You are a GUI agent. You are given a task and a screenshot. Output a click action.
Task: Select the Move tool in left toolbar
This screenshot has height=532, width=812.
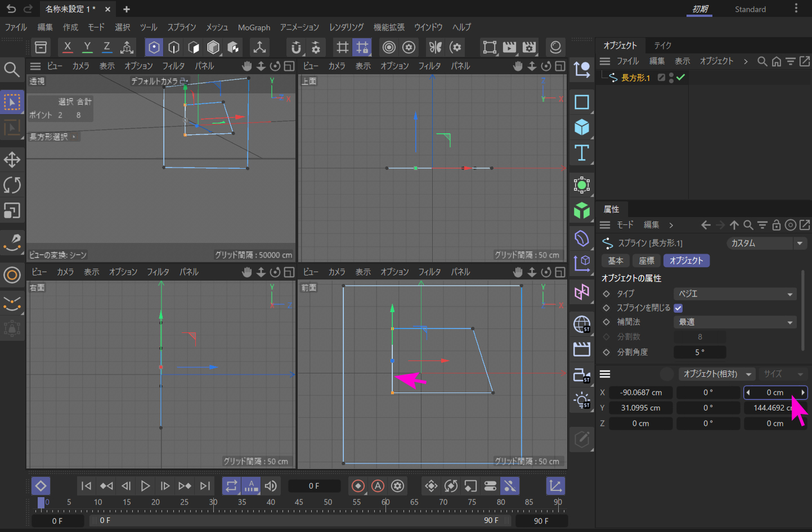click(12, 160)
